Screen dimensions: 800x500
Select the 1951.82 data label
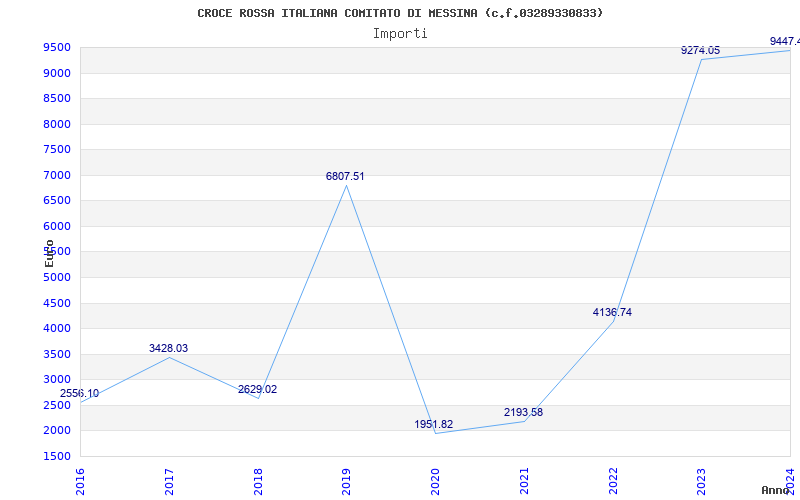coord(434,424)
